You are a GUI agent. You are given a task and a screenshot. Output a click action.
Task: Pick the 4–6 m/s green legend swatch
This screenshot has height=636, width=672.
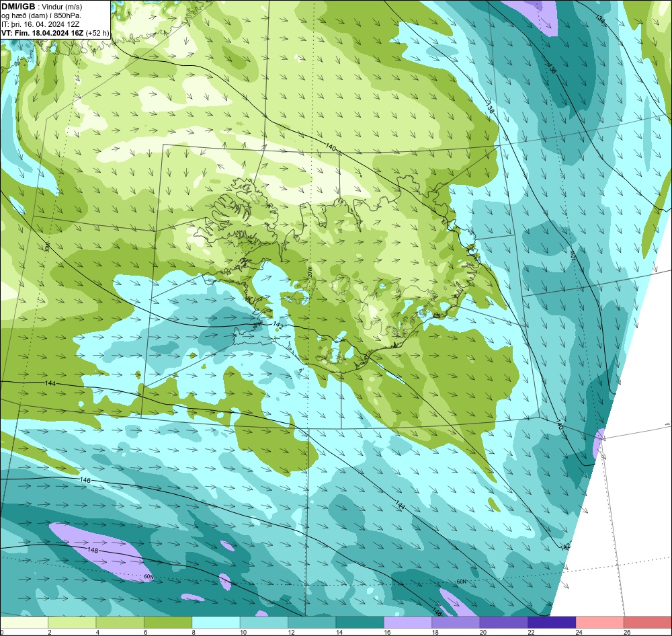120,622
